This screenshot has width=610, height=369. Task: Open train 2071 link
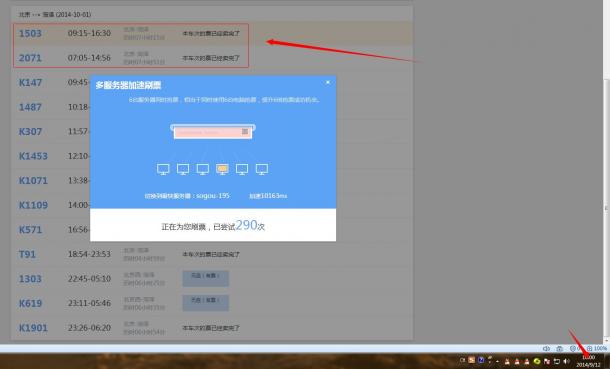click(30, 58)
